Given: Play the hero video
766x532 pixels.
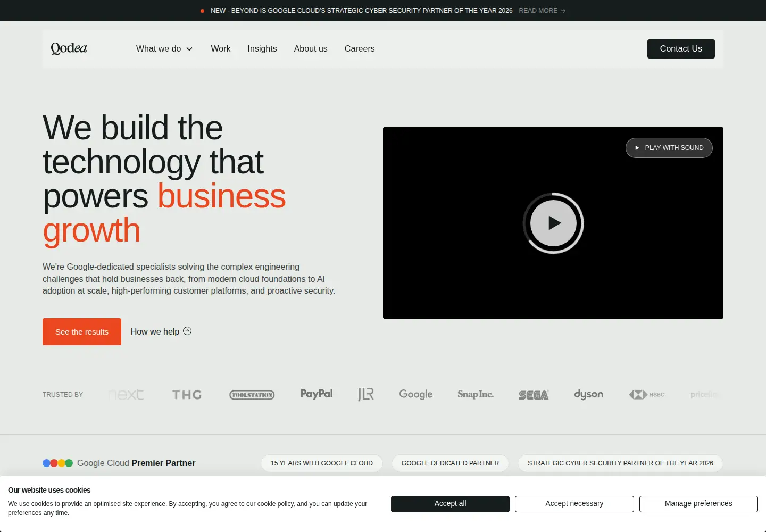Looking at the screenshot, I should [553, 223].
